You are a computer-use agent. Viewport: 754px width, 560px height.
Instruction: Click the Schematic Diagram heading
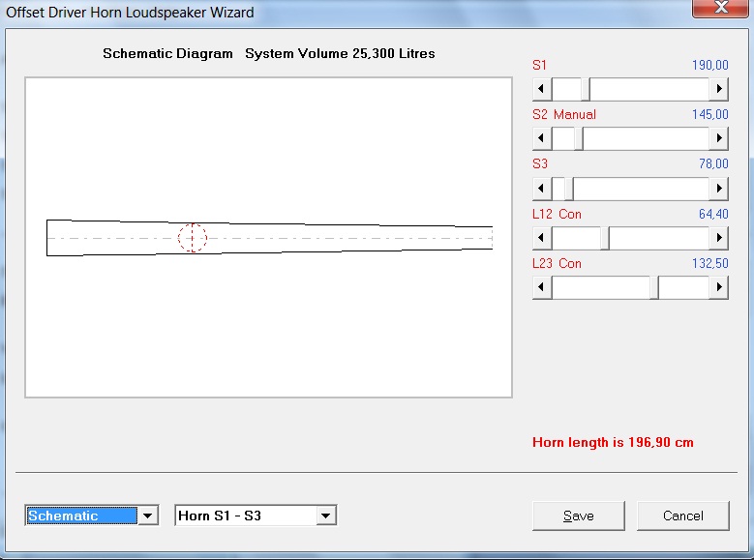[x=167, y=53]
